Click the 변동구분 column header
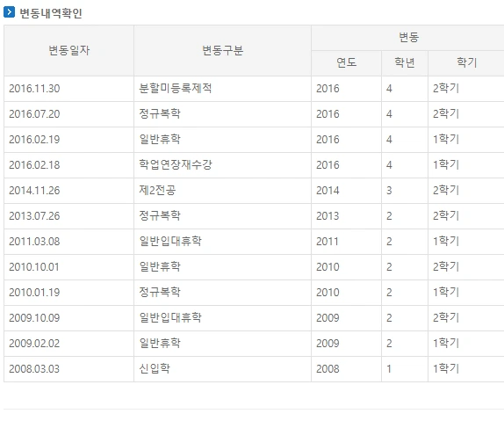This screenshot has height=421, width=504. (x=222, y=50)
